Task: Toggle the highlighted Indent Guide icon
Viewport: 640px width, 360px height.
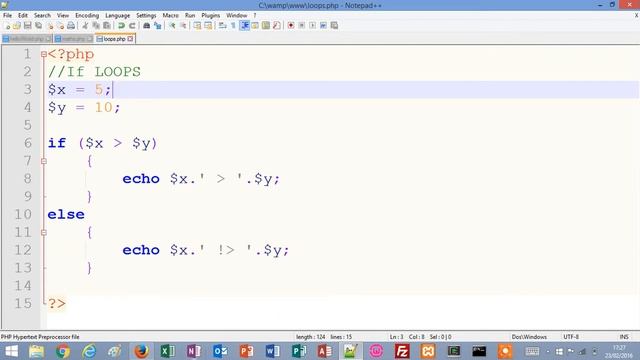Action: pyautogui.click(x=244, y=26)
